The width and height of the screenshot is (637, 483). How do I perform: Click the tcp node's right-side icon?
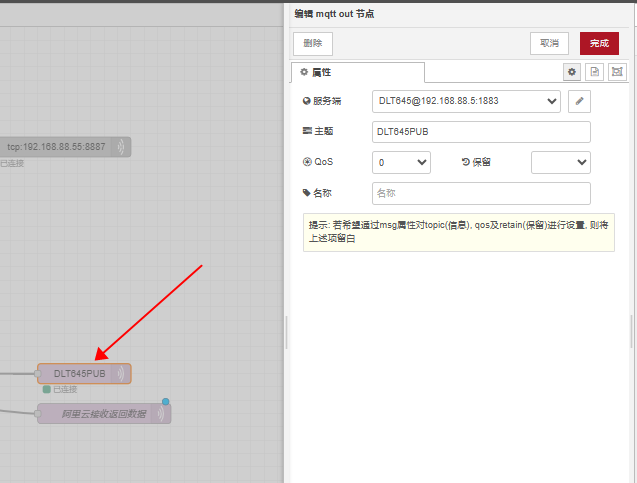[x=121, y=147]
